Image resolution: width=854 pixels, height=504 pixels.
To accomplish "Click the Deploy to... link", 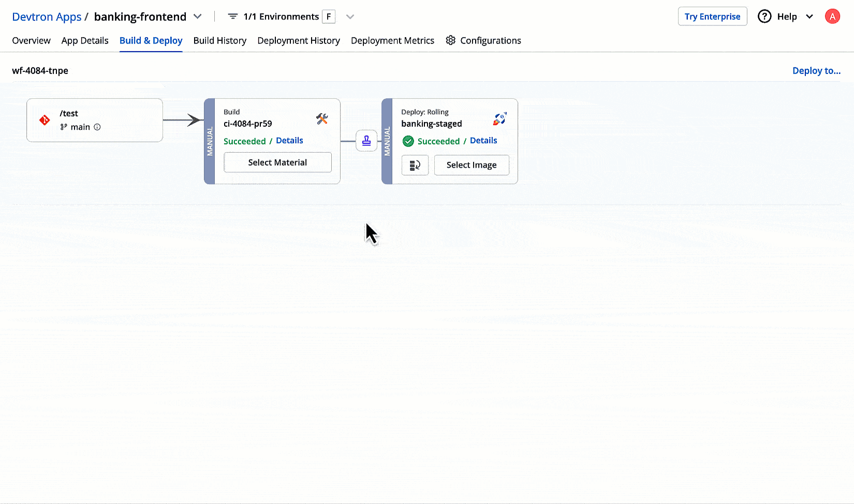I will (816, 71).
